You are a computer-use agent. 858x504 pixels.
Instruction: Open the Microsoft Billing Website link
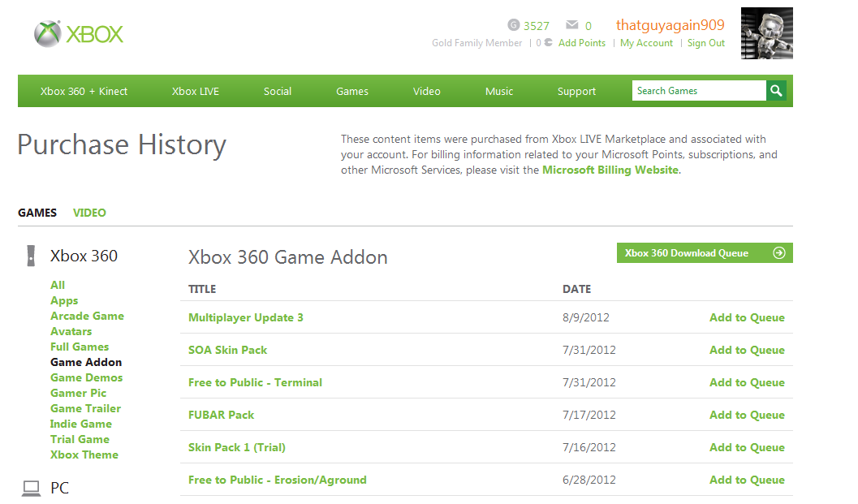610,170
